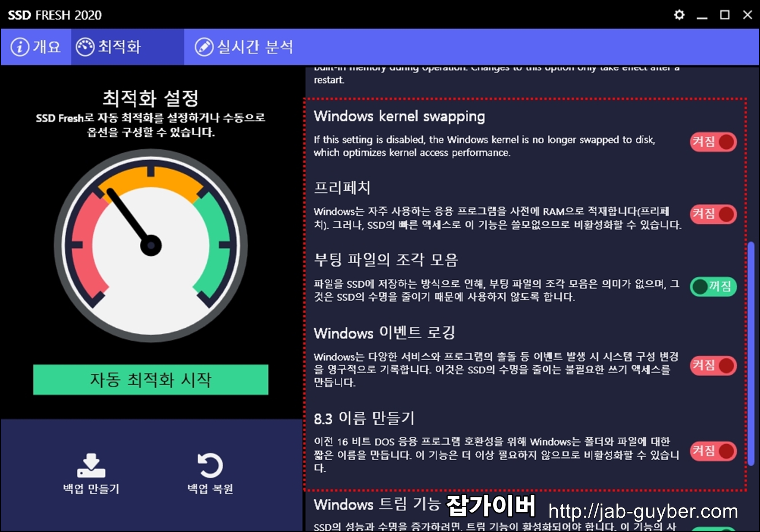Click the 8.3 이름 만들기 heading
Screen dimensions: 760x532
coord(364,419)
